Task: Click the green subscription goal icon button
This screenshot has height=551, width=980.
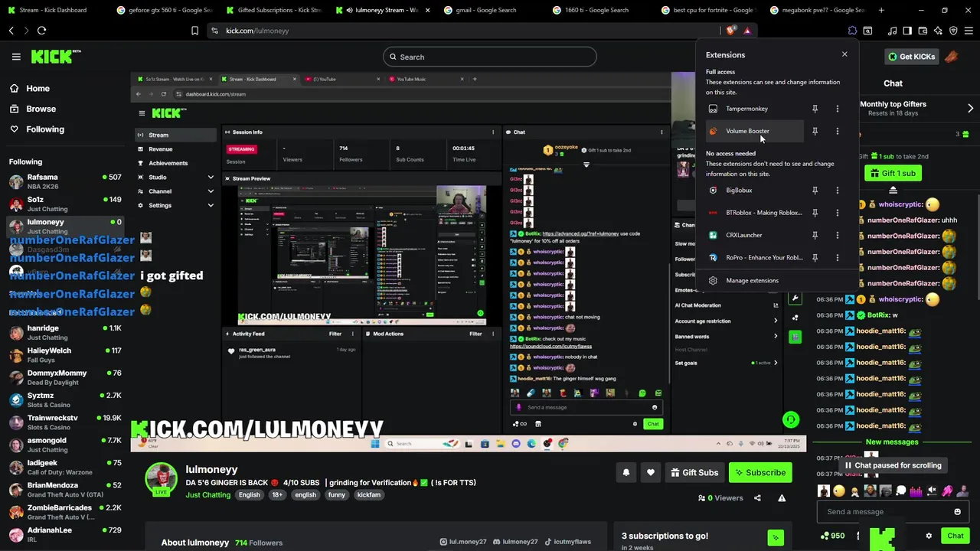Action: [776, 538]
